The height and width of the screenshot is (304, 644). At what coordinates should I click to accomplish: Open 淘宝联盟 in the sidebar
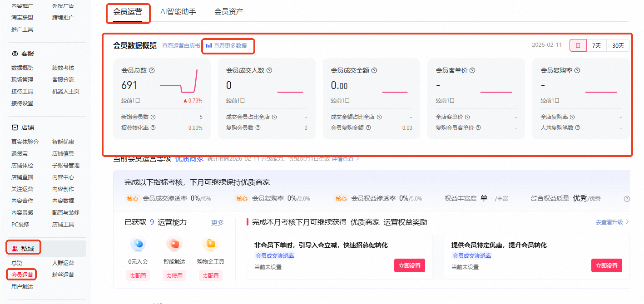tap(22, 18)
